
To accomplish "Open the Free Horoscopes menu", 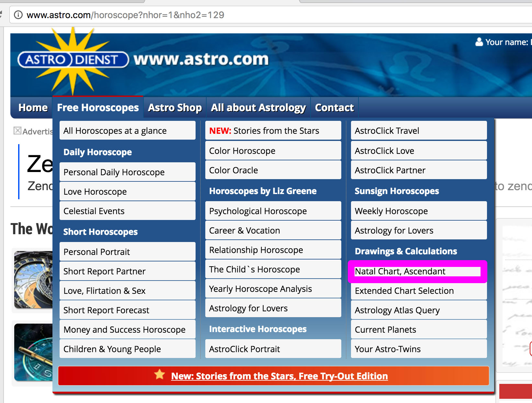I will pos(98,108).
